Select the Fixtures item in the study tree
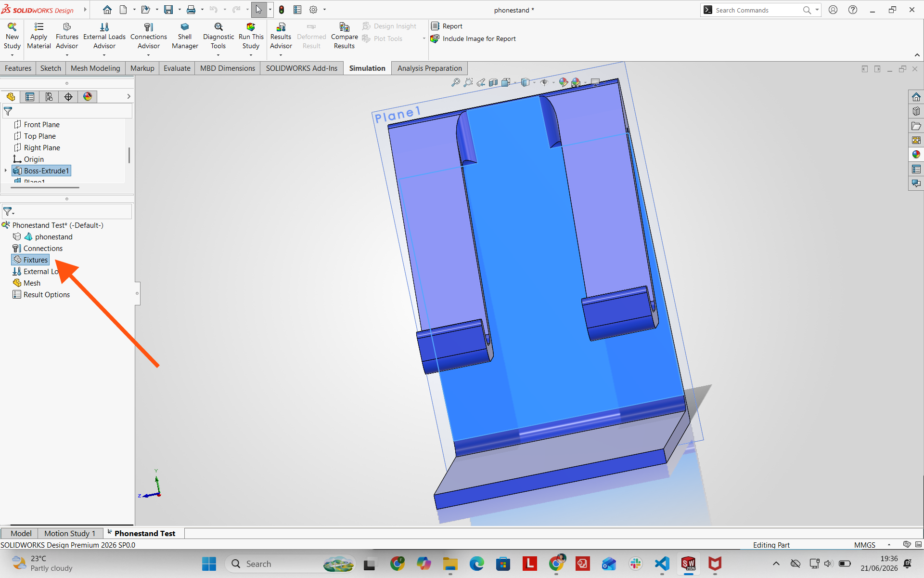The image size is (924, 578). click(30, 260)
